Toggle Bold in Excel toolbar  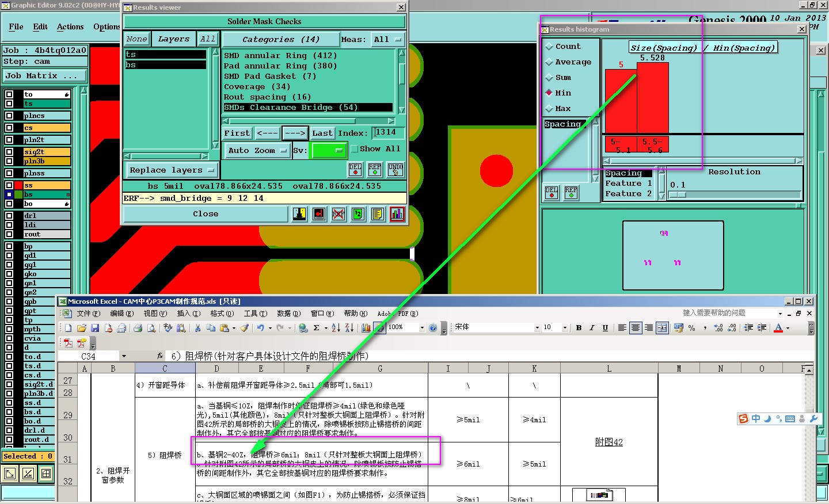pyautogui.click(x=579, y=328)
